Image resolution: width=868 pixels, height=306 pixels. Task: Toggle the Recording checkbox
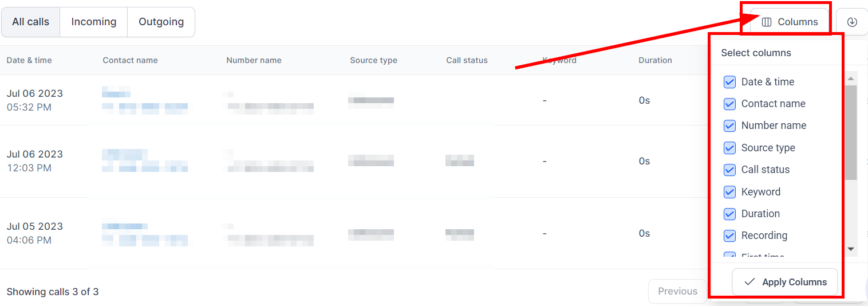729,236
